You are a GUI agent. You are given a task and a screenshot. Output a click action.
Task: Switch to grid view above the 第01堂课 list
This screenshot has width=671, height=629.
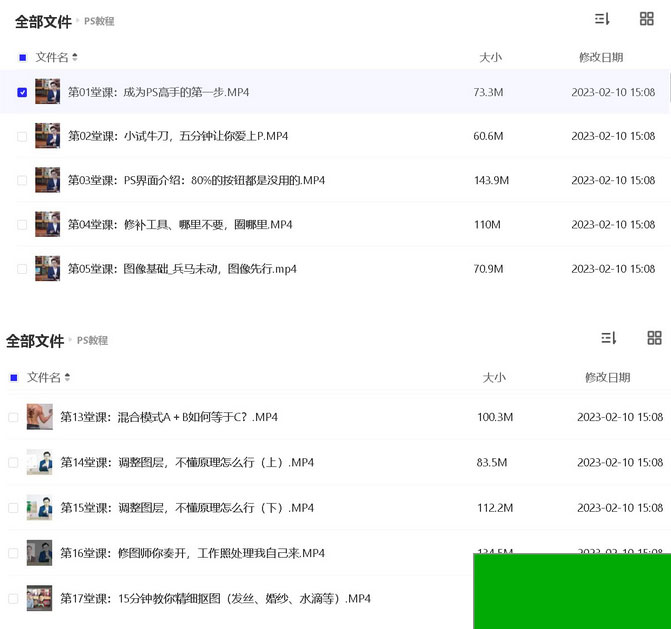click(x=647, y=19)
